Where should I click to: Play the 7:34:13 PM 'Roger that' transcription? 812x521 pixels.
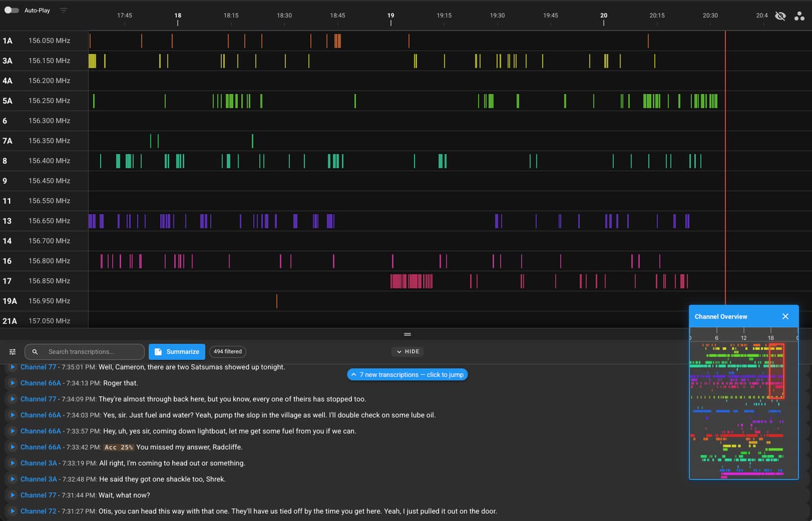[12, 383]
